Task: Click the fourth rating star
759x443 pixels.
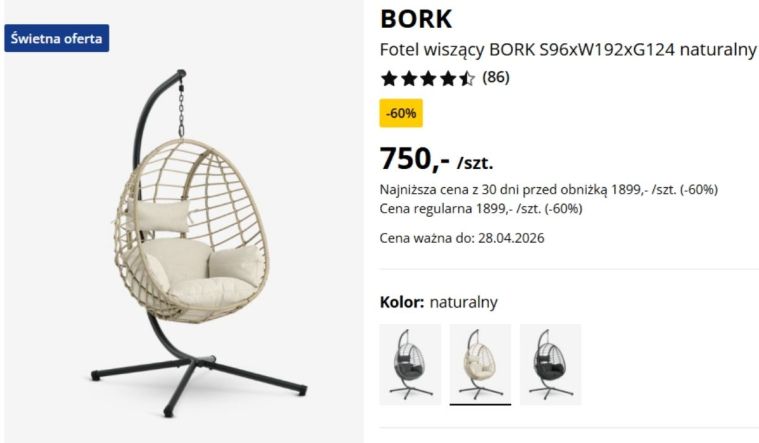Action: pos(447,78)
